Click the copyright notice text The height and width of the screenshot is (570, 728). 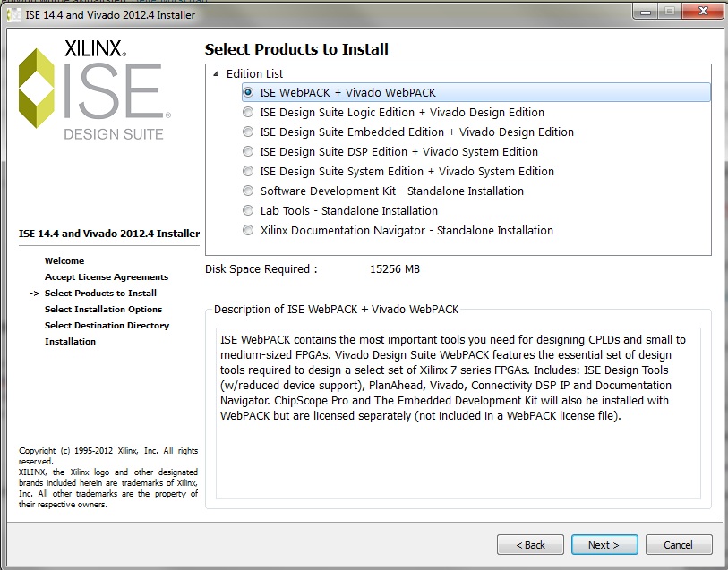108,477
